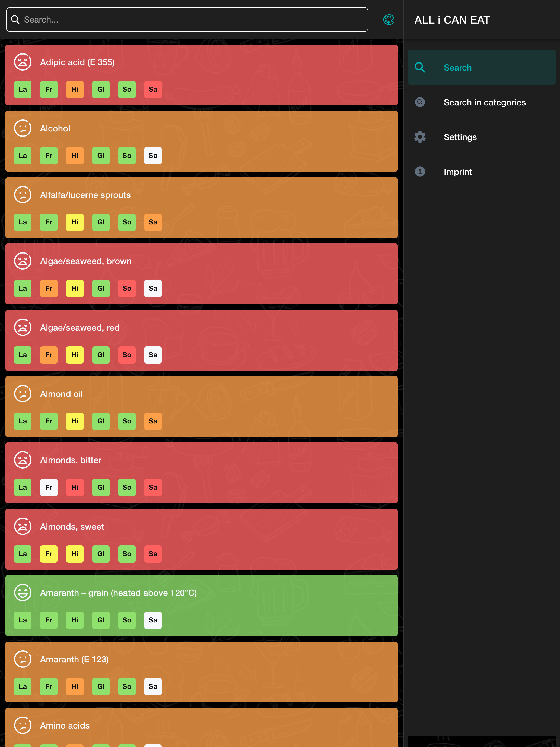The image size is (560, 747).
Task: Click the white Sa tag on Amaranth grain
Action: click(x=153, y=620)
